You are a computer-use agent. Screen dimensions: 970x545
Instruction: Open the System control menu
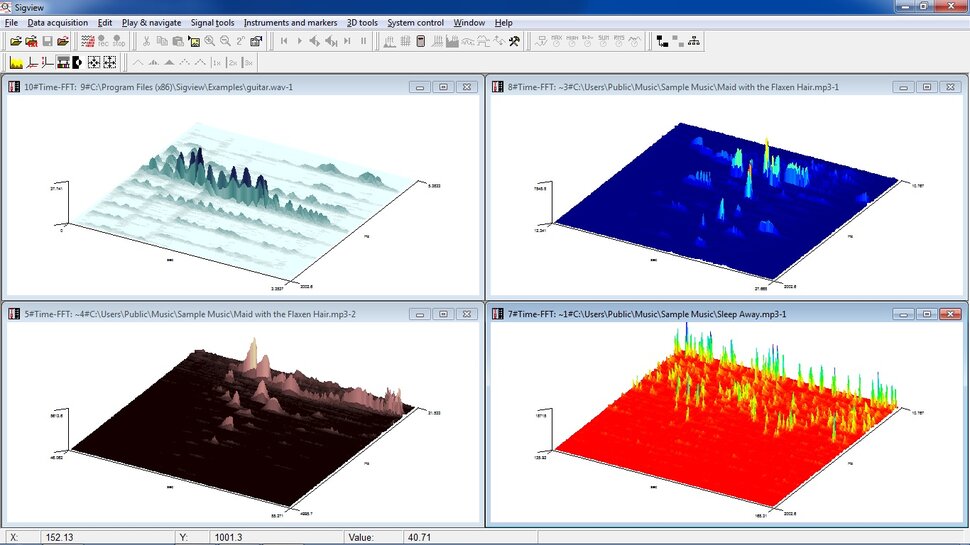tap(415, 22)
